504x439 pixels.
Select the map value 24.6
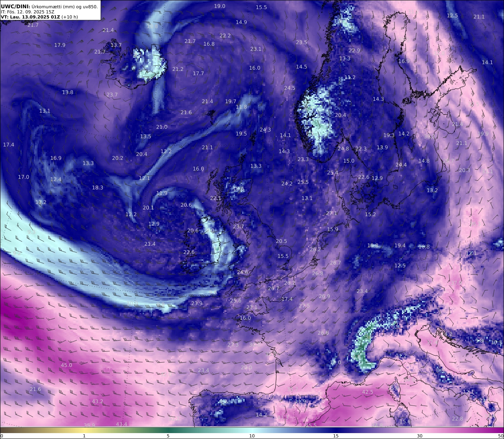tap(243, 272)
